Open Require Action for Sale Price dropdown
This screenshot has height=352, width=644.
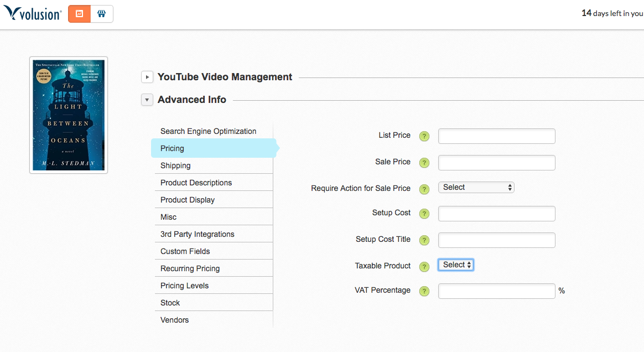476,188
